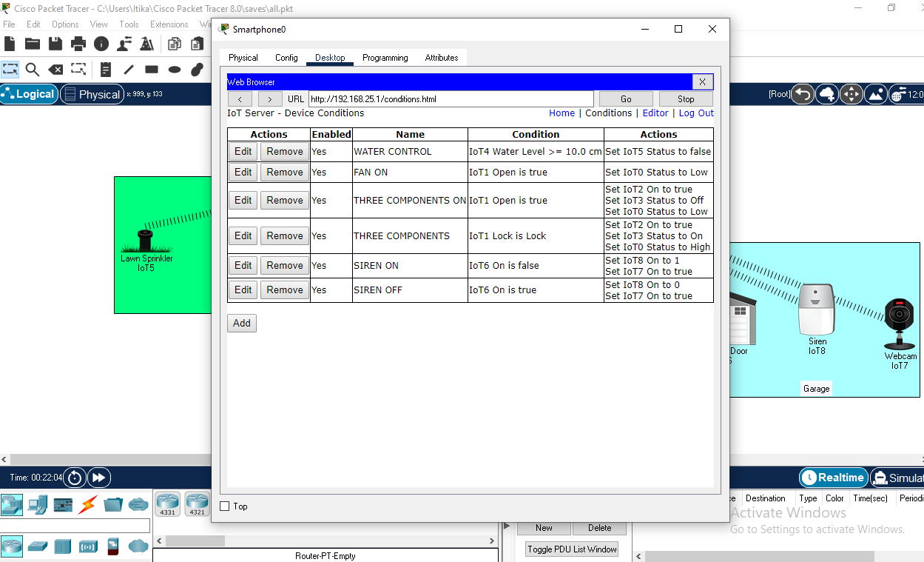The width and height of the screenshot is (924, 562).
Task: Click the Move Object arrows icon
Action: [852, 94]
